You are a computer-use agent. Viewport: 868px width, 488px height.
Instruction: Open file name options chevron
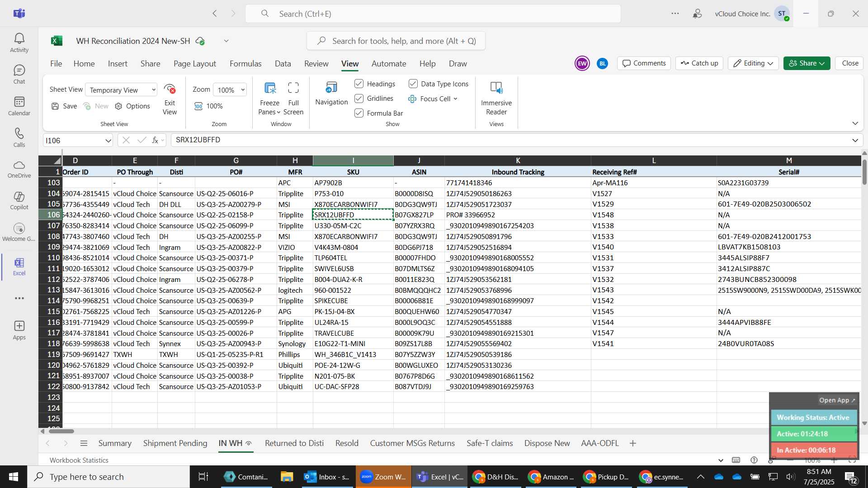(x=226, y=41)
